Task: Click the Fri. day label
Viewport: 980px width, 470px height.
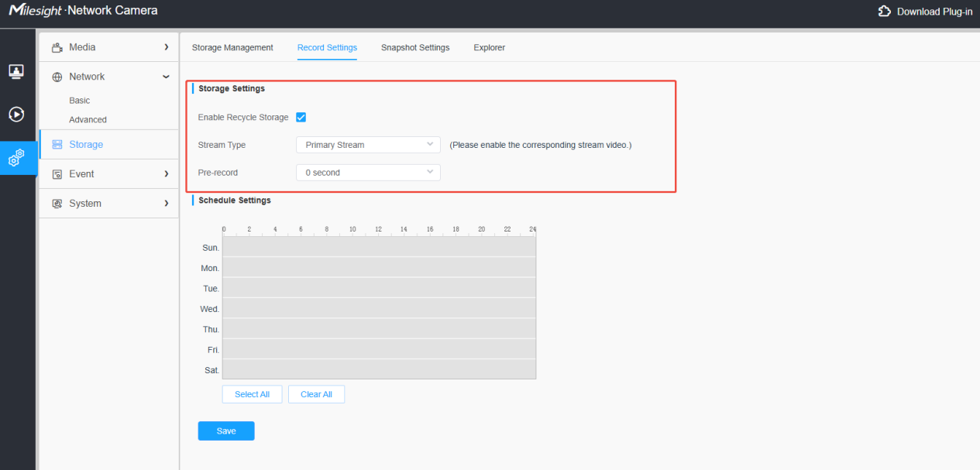Action: [x=213, y=350]
